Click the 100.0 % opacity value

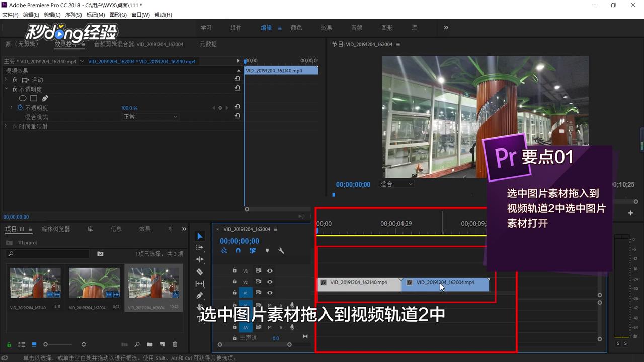pyautogui.click(x=129, y=108)
